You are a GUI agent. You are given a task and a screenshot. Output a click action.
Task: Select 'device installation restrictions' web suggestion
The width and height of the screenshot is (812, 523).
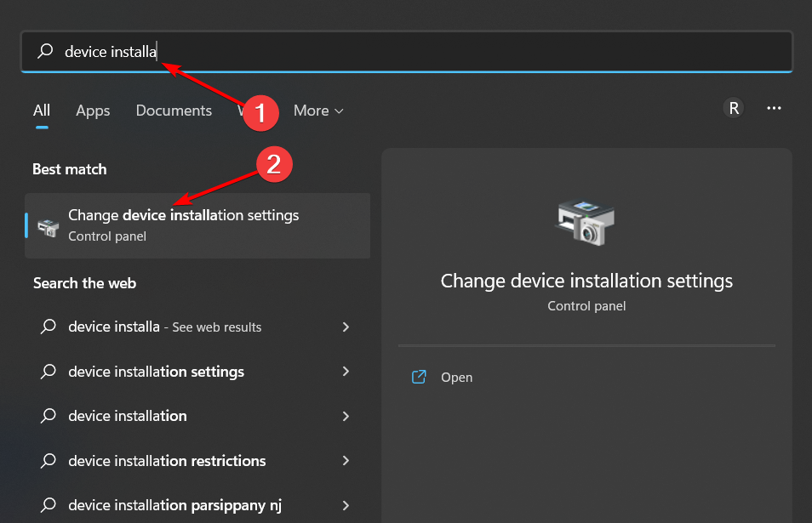coord(197,460)
